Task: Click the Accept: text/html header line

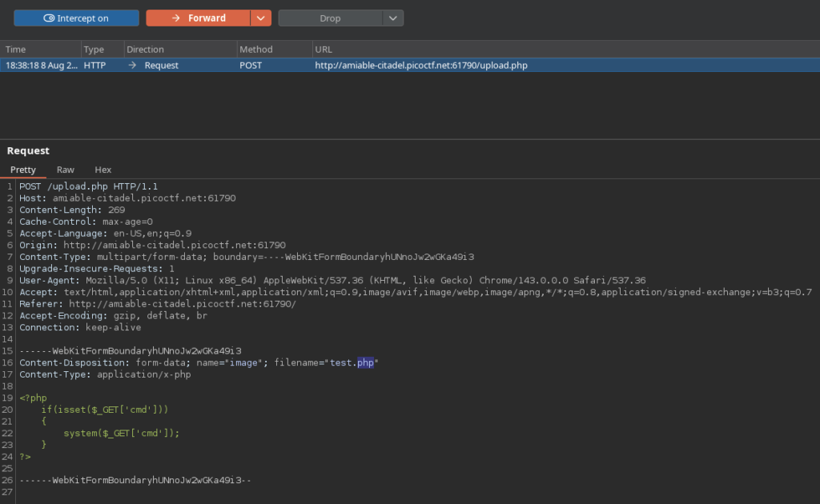Action: [416, 292]
